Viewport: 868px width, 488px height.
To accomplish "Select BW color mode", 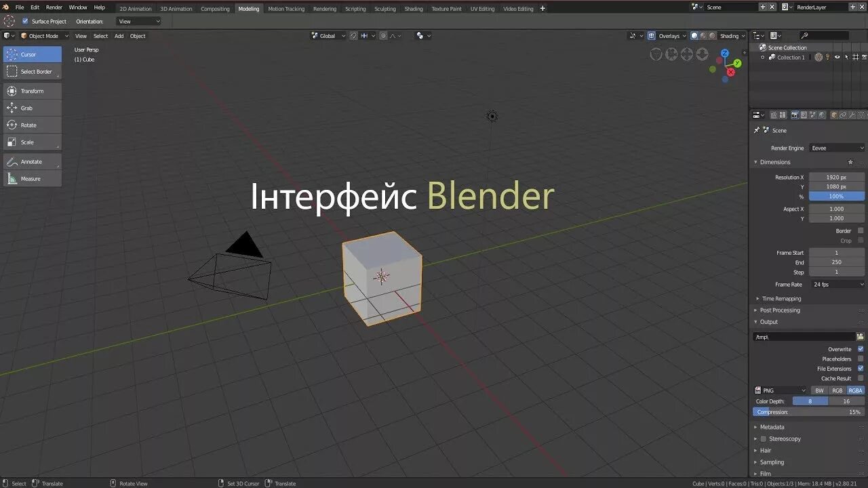I will (819, 390).
